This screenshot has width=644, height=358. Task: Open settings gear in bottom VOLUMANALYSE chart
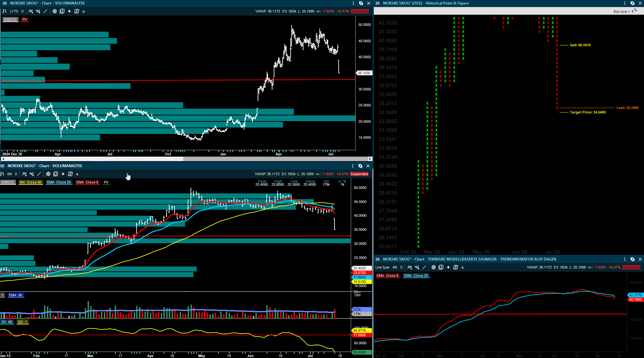click(48, 174)
